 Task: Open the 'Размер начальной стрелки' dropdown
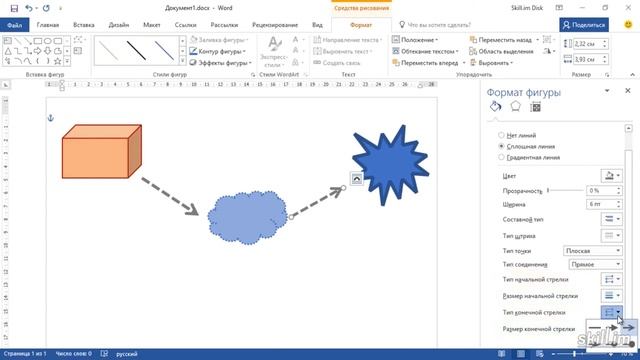pyautogui.click(x=611, y=296)
